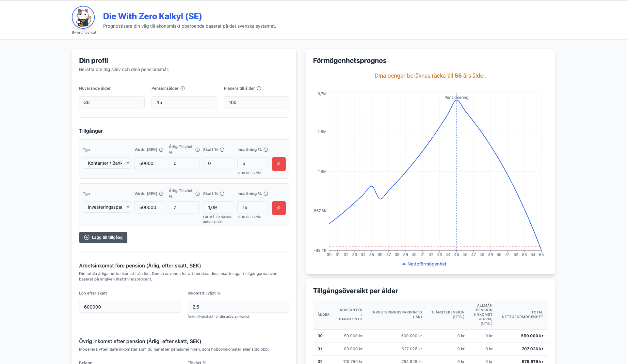Click the grumpy cat logo avatar
Image resolution: width=627 pixels, height=364 pixels.
click(83, 17)
